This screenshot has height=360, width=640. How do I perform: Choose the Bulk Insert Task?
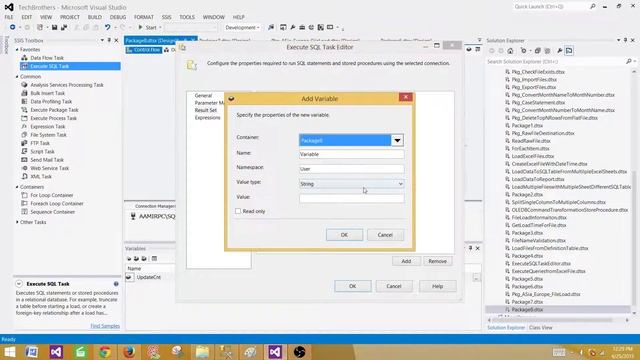[47, 93]
